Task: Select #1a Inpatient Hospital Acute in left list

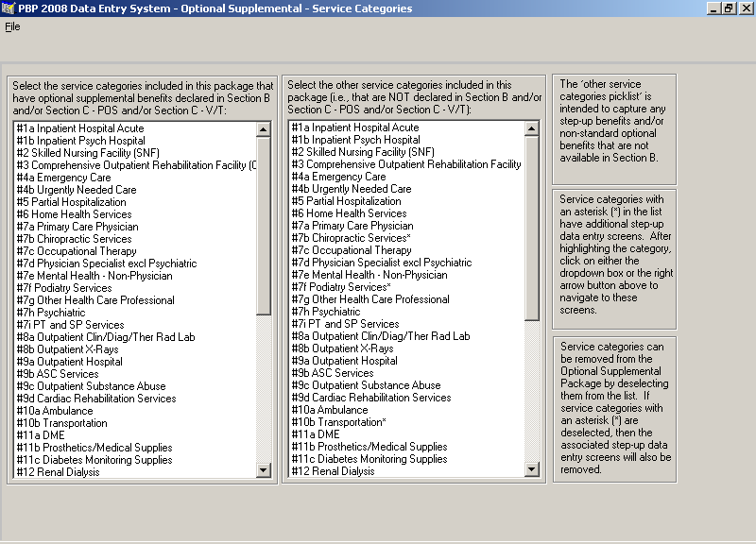Action: click(135, 128)
